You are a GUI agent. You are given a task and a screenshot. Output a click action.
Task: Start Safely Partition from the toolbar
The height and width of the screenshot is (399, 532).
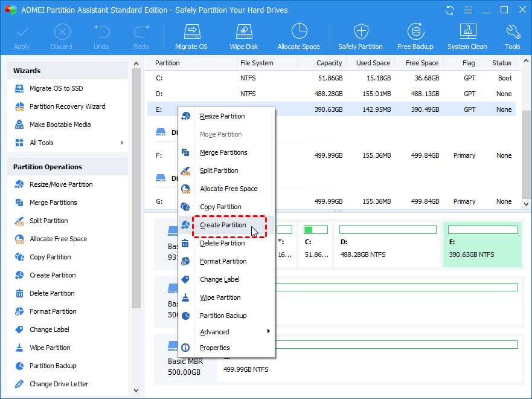coord(361,37)
